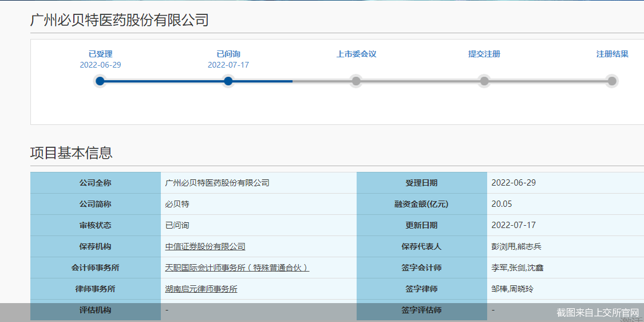Click the 李军,张剑,沈鑫 accountants value

[517, 268]
